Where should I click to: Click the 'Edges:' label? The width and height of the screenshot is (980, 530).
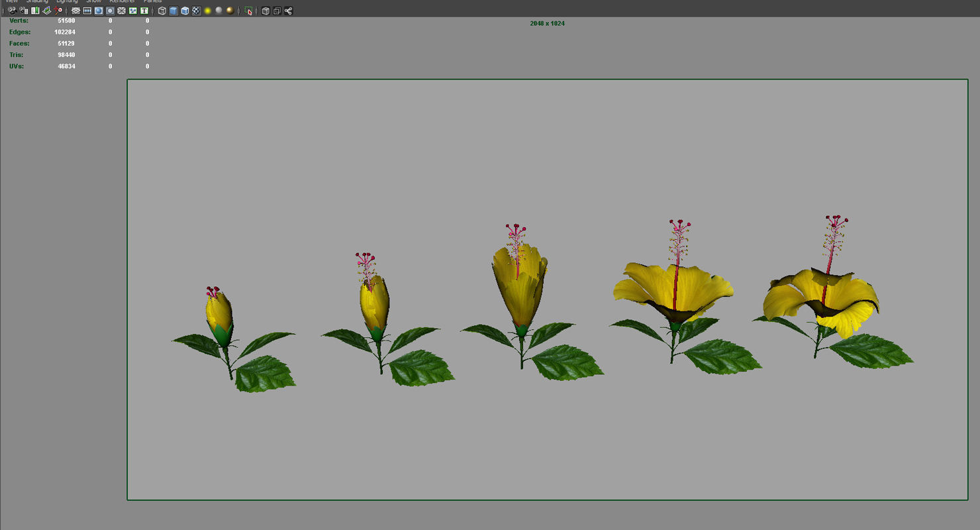coord(20,32)
